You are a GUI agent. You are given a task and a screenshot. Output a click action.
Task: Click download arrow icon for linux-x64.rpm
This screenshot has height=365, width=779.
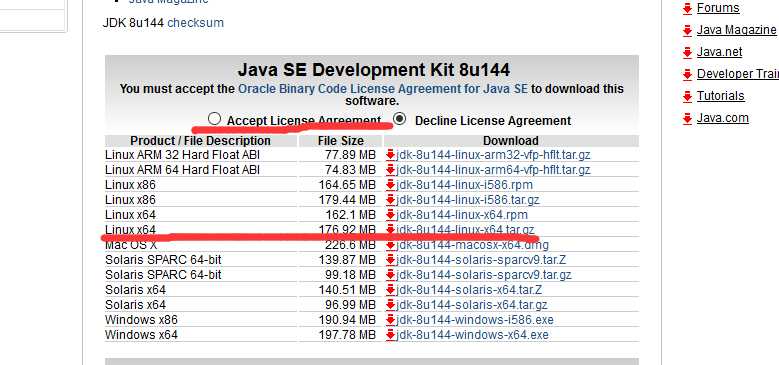tap(390, 215)
